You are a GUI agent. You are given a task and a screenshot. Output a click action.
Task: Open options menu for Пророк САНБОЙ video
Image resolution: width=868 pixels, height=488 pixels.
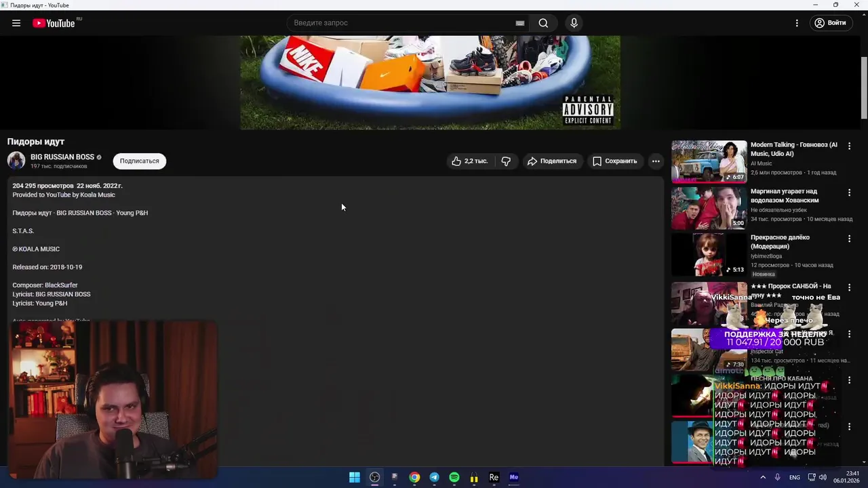(x=849, y=287)
